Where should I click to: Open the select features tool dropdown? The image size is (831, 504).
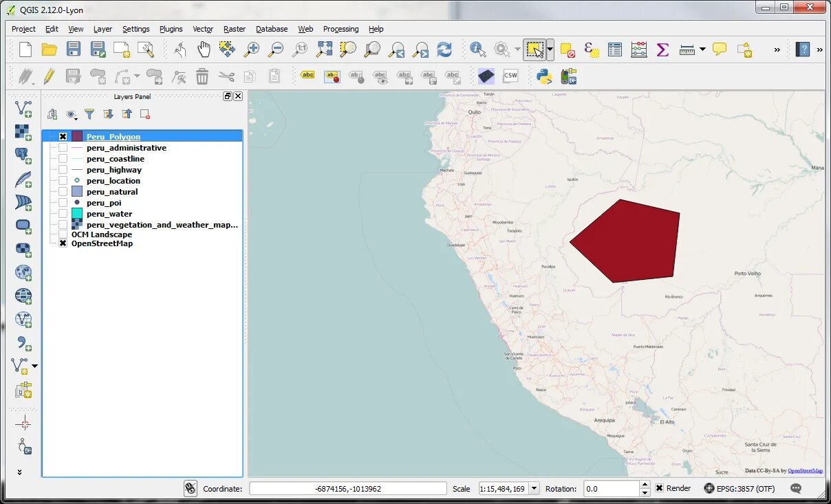click(x=548, y=50)
